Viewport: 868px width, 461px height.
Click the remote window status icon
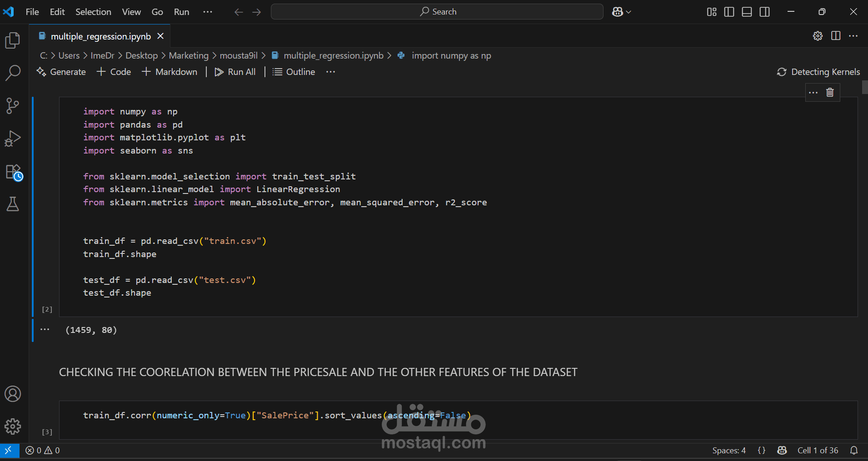9,450
